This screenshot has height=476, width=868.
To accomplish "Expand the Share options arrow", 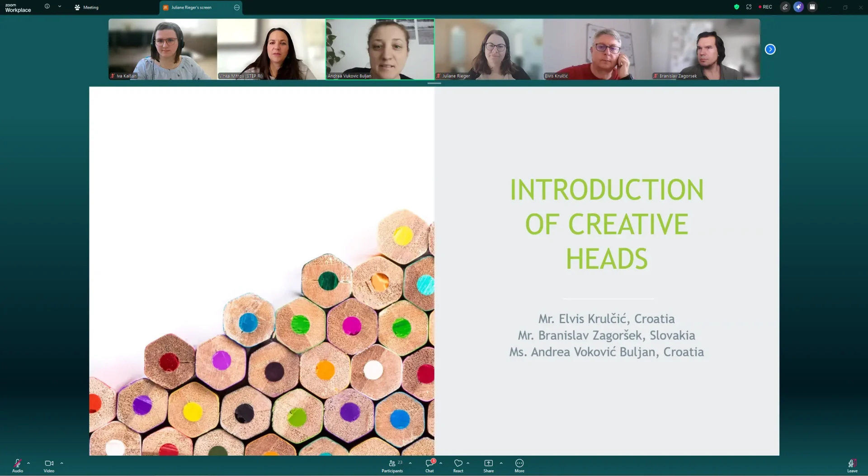I will click(x=501, y=463).
